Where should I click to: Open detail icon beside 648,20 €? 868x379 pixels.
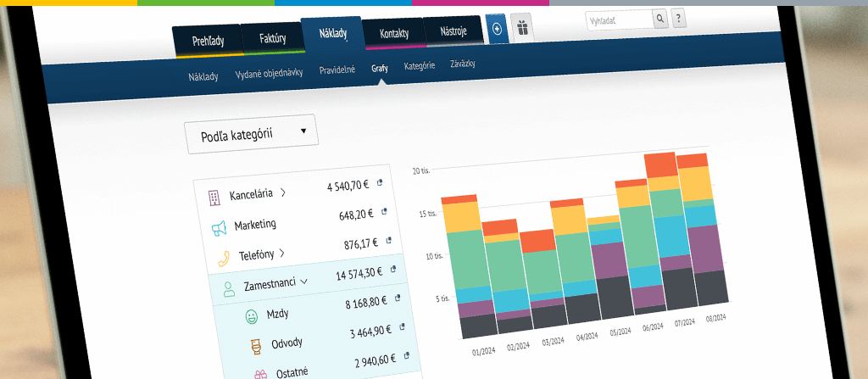pyautogui.click(x=384, y=211)
